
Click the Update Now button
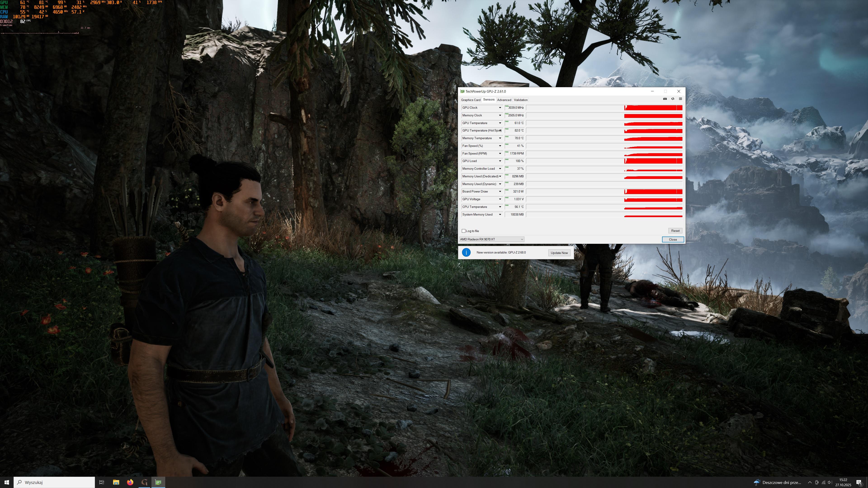(559, 253)
